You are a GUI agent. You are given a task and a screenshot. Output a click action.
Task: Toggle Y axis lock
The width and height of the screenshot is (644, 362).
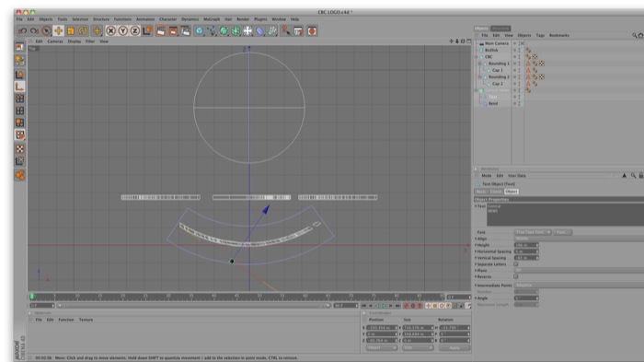[122, 30]
